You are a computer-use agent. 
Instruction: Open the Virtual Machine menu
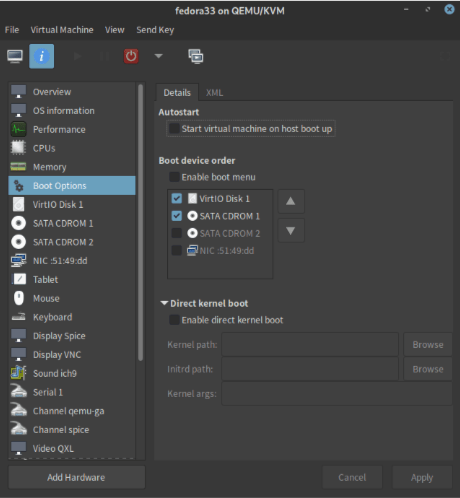pyautogui.click(x=62, y=30)
